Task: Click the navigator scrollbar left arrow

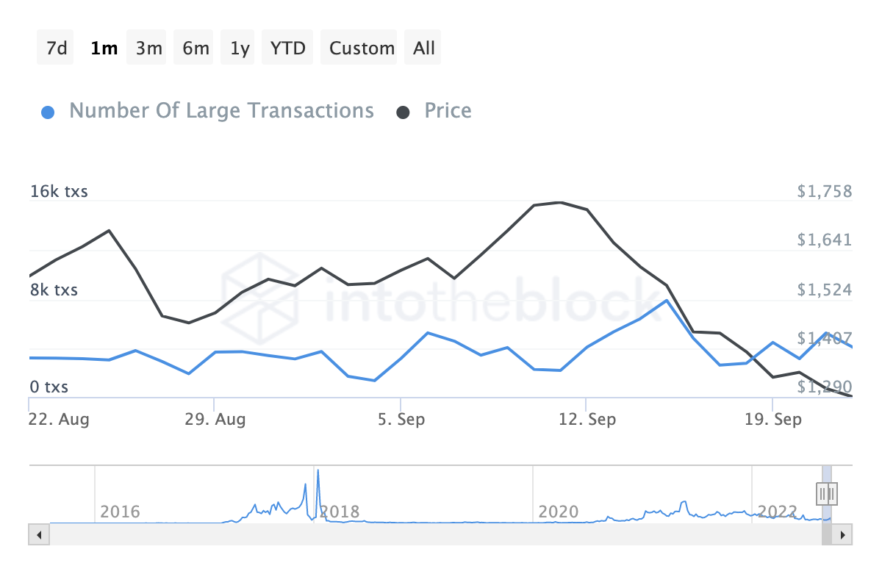Action: tap(39, 534)
